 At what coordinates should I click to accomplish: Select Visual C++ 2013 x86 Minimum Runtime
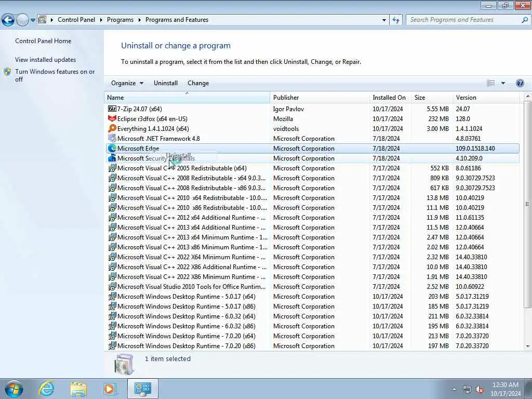[x=312, y=247]
